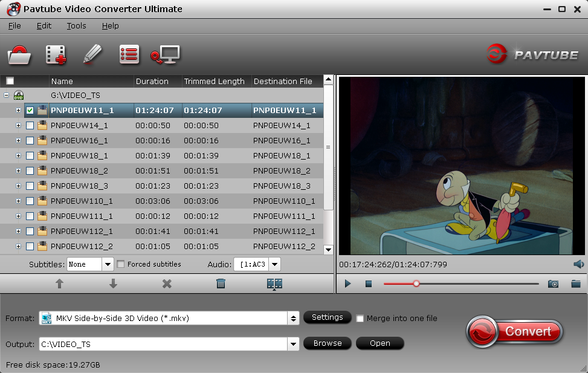This screenshot has width=588, height=373.
Task: Open the File menu
Action: click(15, 26)
